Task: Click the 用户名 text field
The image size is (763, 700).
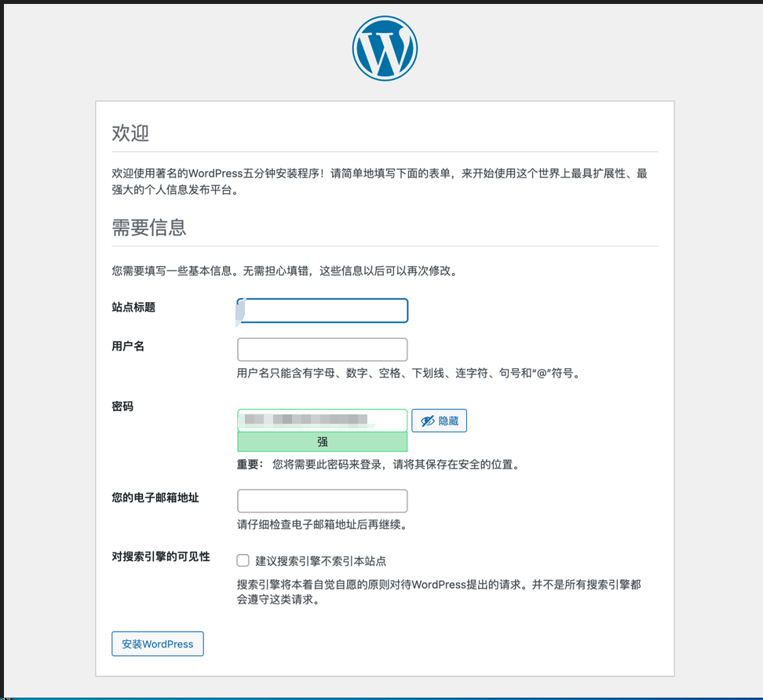Action: [x=322, y=350]
